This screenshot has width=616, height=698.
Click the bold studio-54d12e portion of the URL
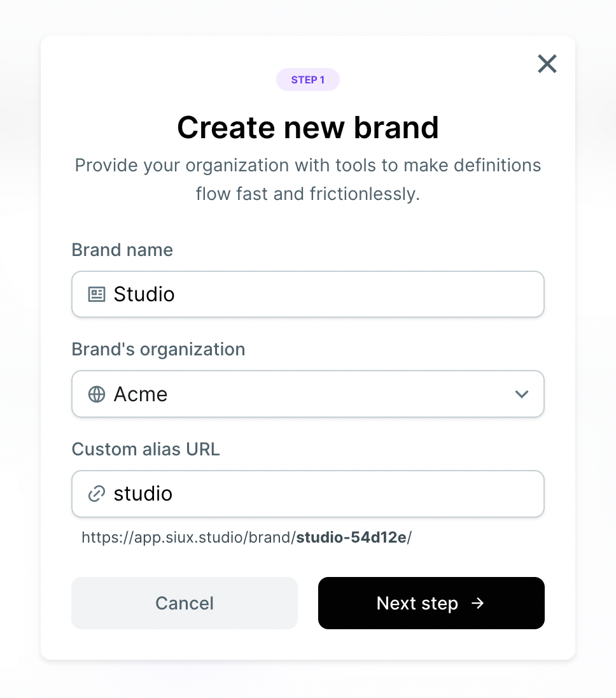[351, 538]
